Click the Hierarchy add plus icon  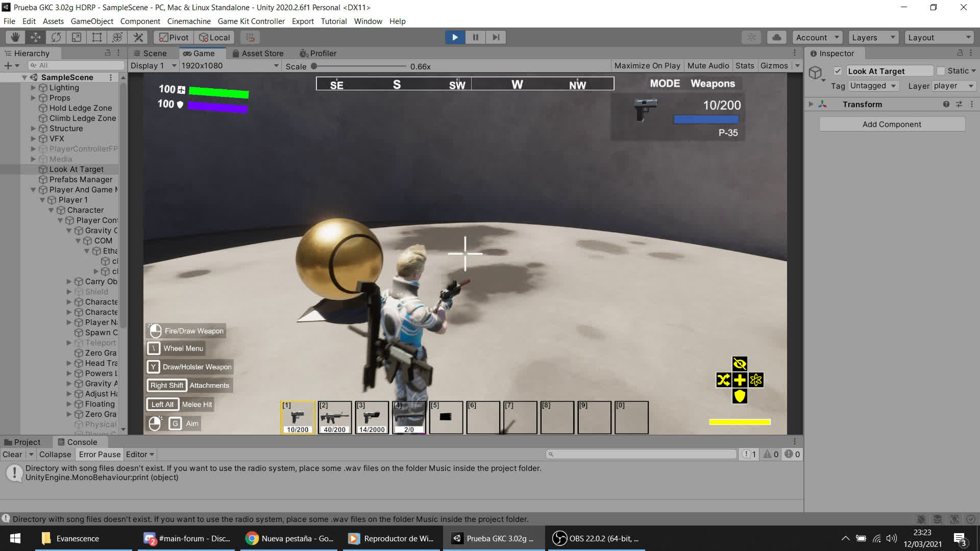click(x=8, y=65)
